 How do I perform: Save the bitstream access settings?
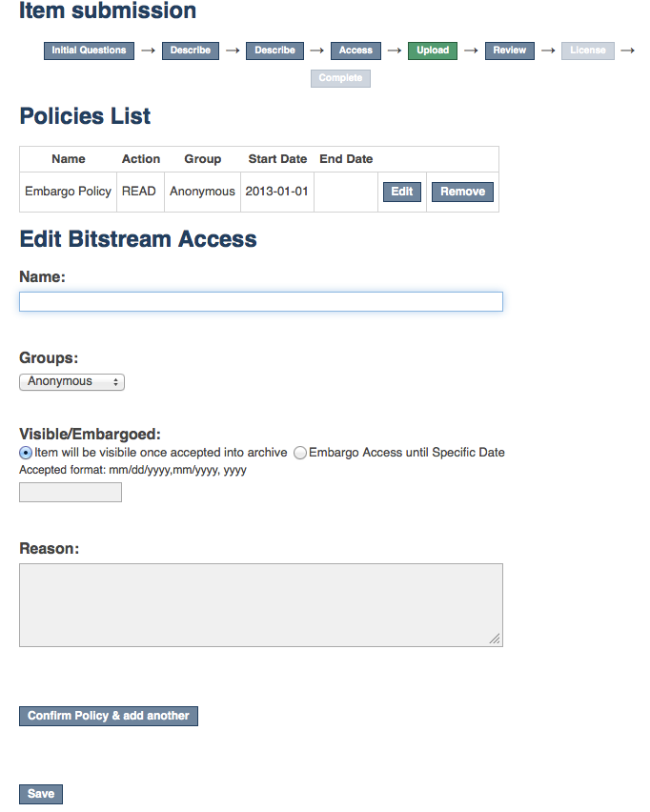41,794
